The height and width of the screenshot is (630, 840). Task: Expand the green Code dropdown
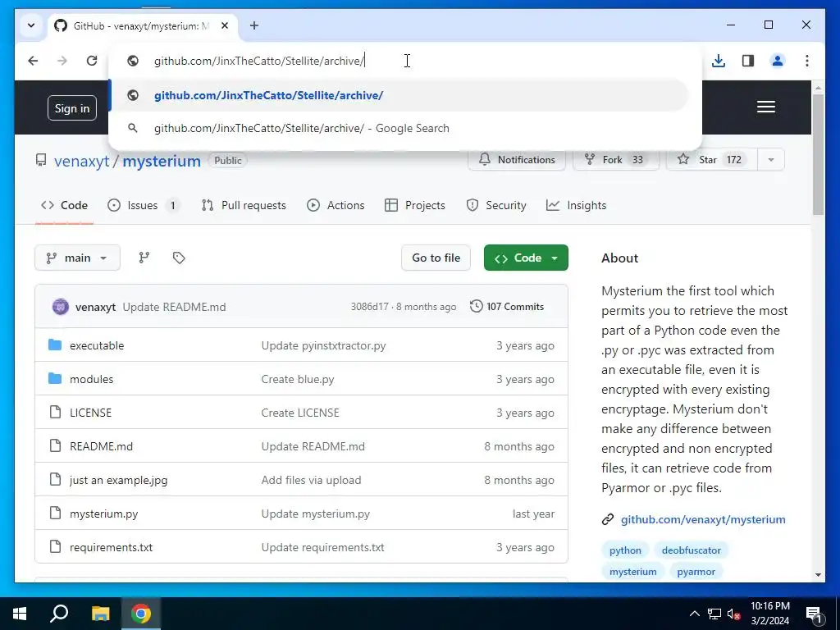tap(526, 258)
